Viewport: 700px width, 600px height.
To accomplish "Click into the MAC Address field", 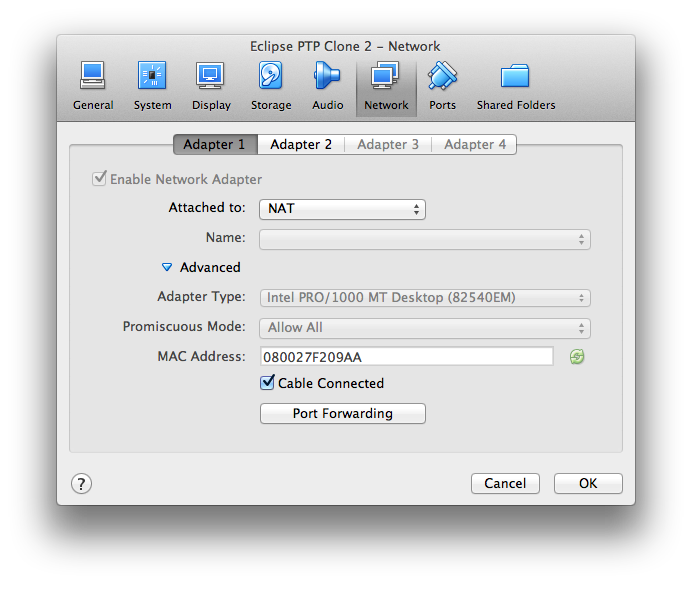I will pos(406,357).
